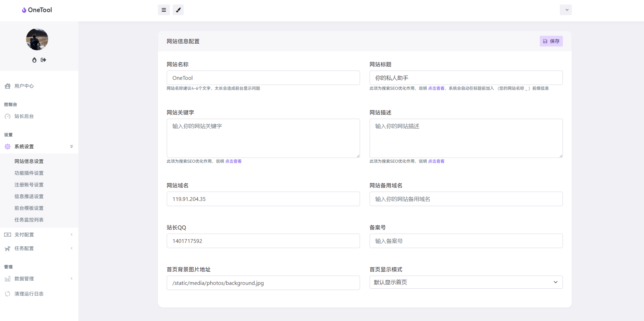Grab the 网站描述 textarea resize handle
Viewport: 644px width, 321px height.
click(561, 156)
